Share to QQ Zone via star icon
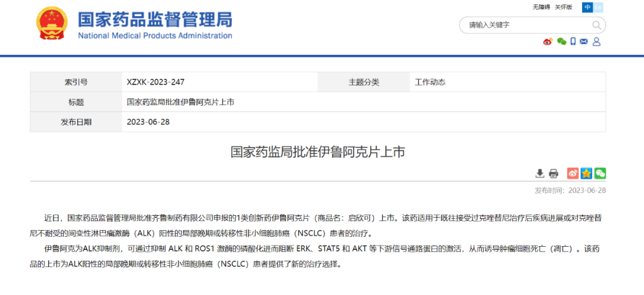Image resolution: width=644 pixels, height=295 pixels. coord(587,173)
